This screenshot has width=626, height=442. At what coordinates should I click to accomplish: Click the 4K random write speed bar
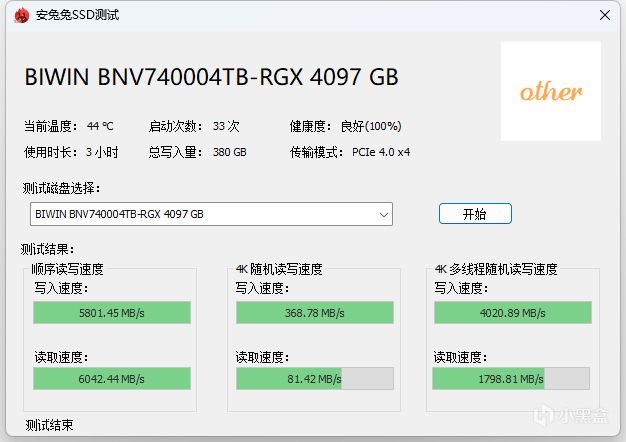pos(314,313)
